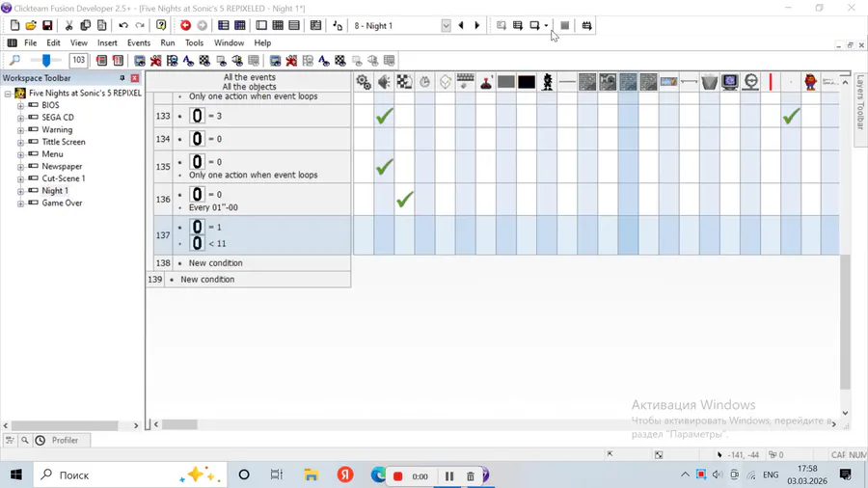This screenshot has width=868, height=488.
Task: Select the Sound object column icon
Action: (384, 82)
